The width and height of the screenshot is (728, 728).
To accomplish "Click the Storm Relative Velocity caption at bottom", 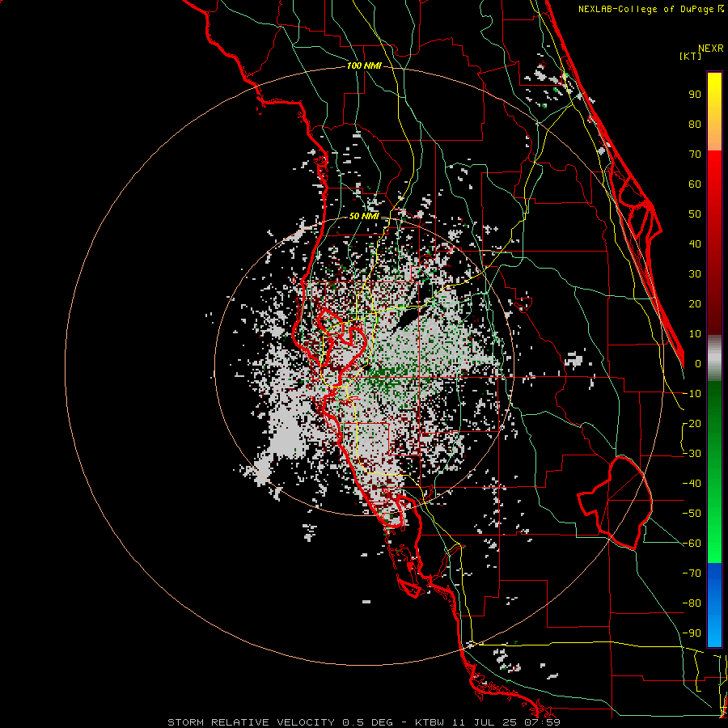I will click(x=364, y=722).
